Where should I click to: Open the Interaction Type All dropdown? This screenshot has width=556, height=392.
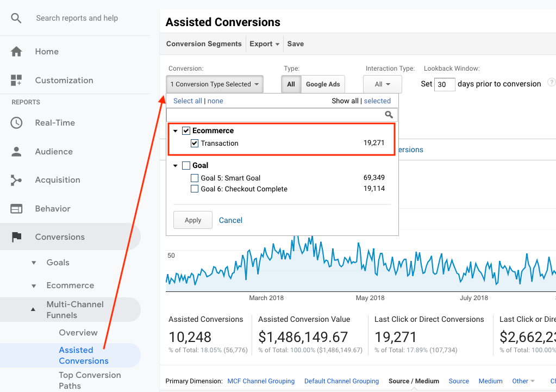(x=382, y=84)
